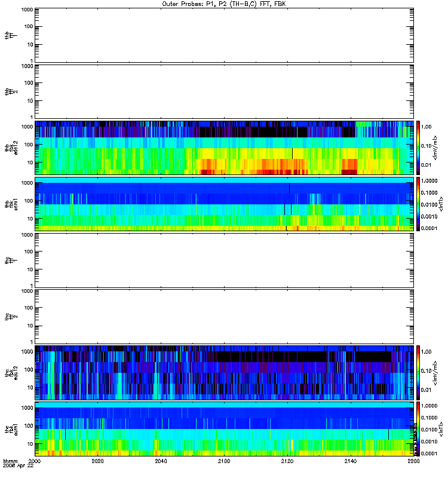Viewport: 448px width, 478px height.
Task: Click the '1000' y-axis tick of thc fff 1
Action: (27, 235)
